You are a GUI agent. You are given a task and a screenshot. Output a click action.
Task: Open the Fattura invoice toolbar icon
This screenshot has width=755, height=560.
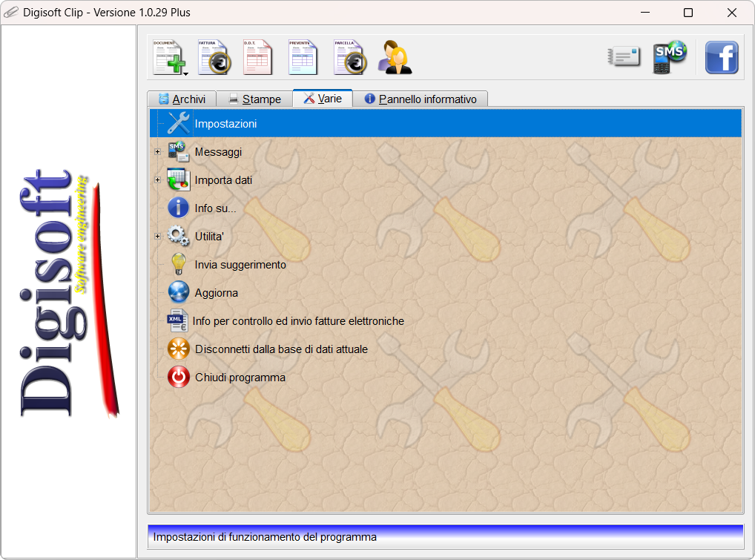click(214, 57)
